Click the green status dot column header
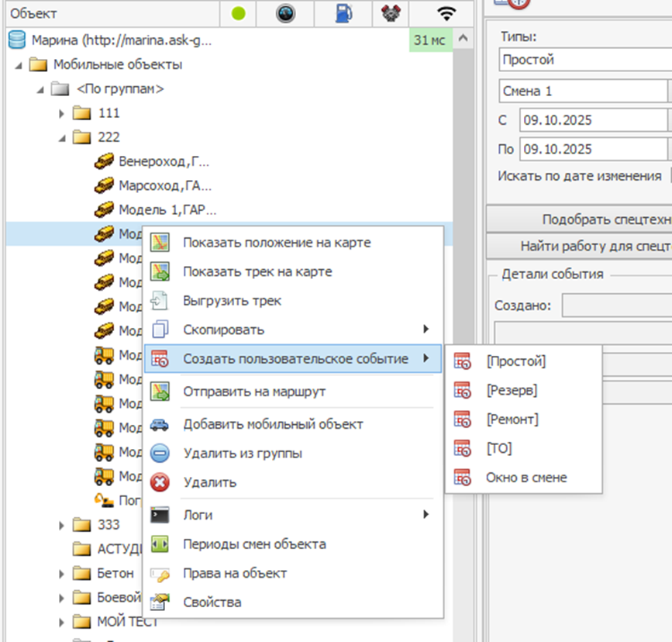Viewport: 672px width, 642px height. 239,13
